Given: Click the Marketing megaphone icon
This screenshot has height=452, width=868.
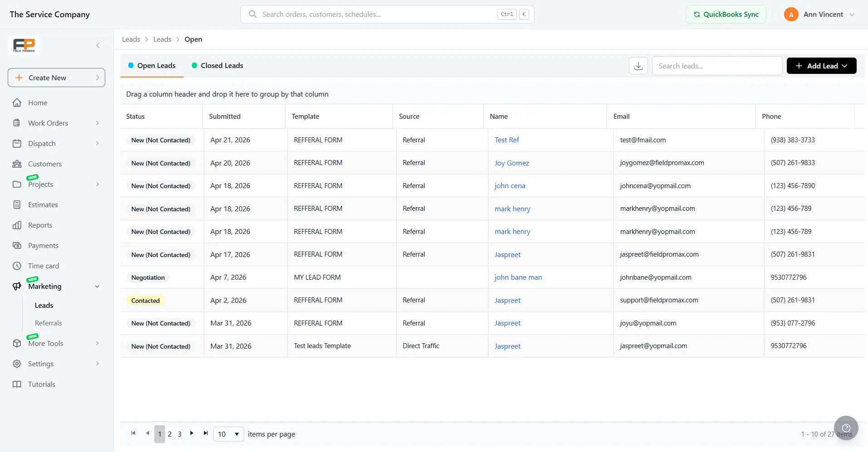Looking at the screenshot, I should (x=17, y=286).
